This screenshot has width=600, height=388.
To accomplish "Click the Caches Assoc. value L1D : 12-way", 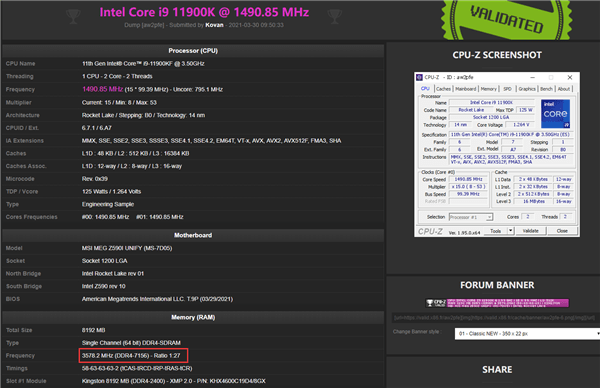I will [x=132, y=166].
